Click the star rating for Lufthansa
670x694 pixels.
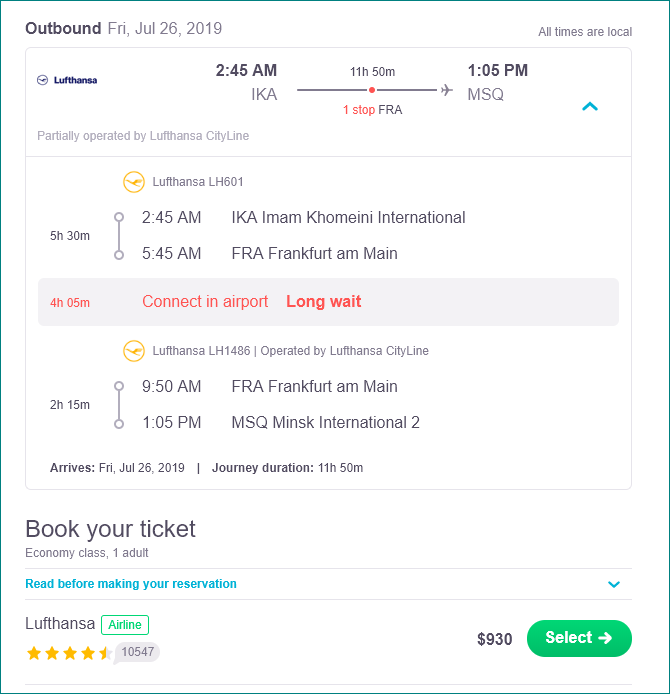click(69, 653)
